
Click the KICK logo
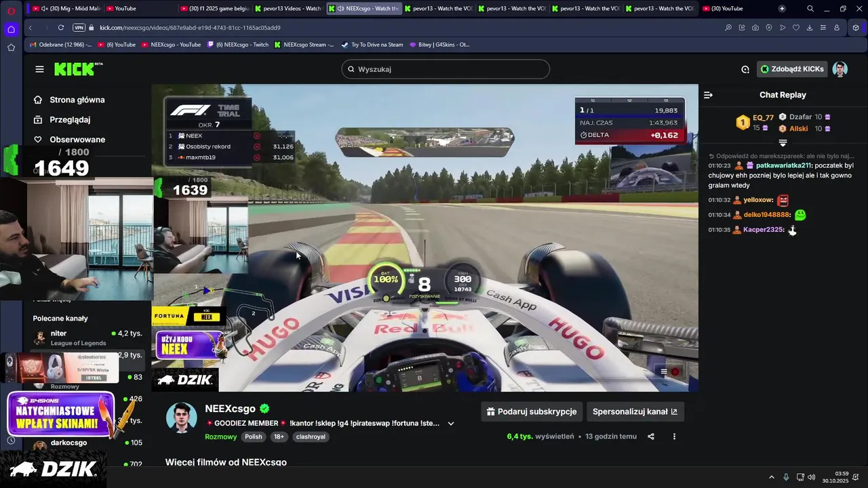click(x=78, y=68)
